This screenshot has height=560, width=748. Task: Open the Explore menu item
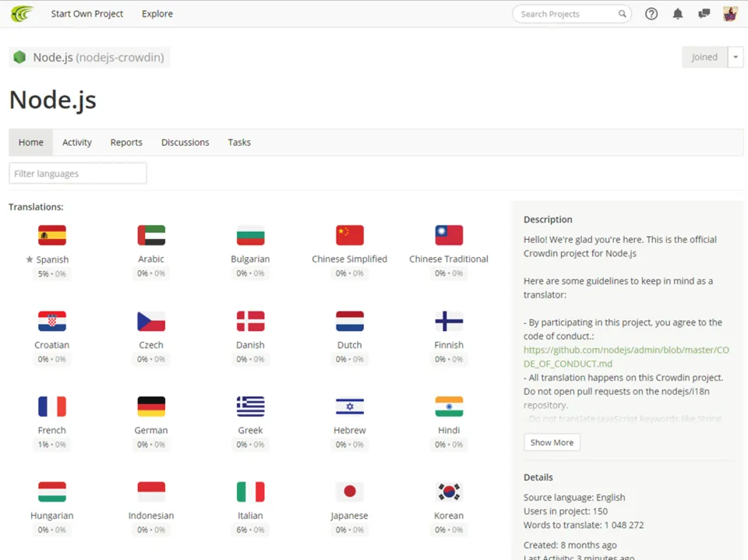coord(157,14)
